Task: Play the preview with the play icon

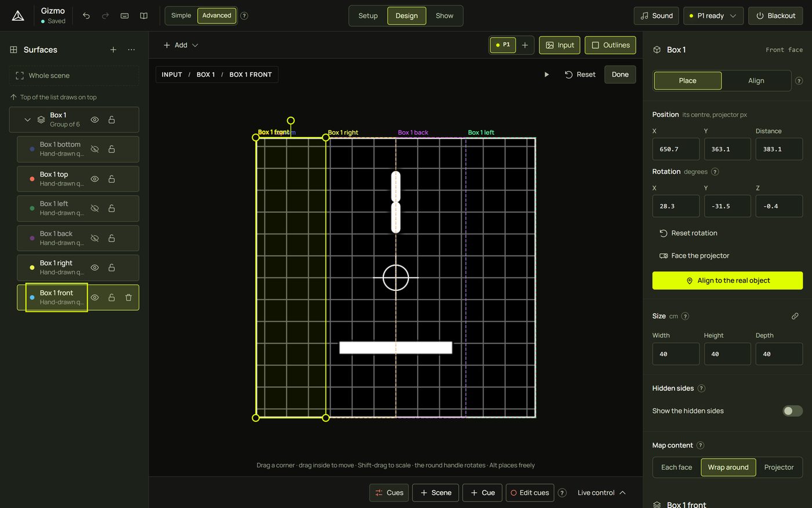Action: [546, 74]
